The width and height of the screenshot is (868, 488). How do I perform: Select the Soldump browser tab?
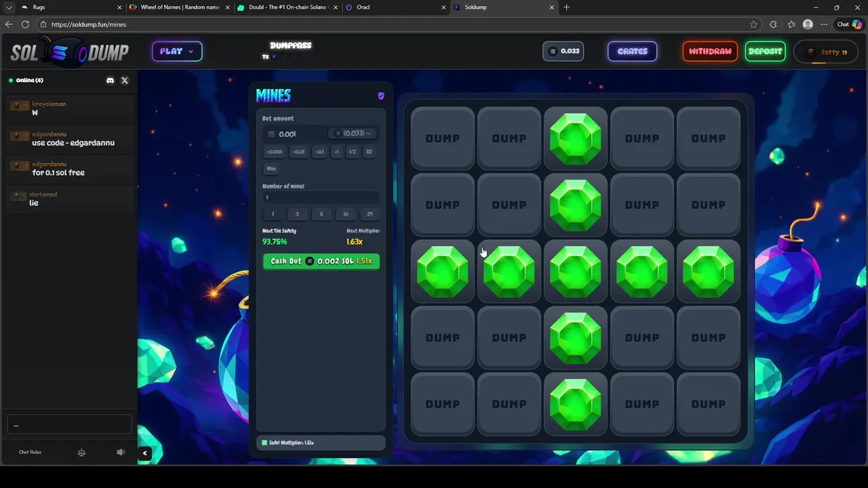point(505,7)
